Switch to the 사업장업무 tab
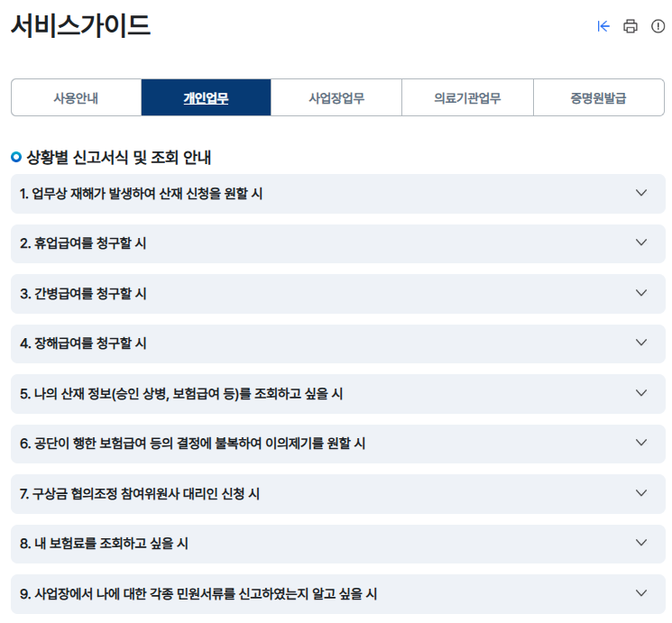 point(336,97)
